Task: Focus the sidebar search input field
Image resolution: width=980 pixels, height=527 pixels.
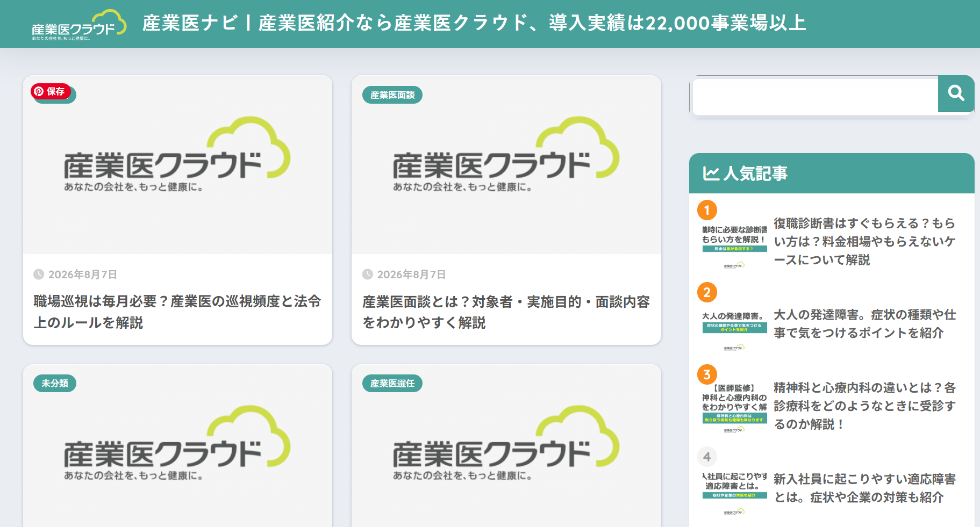Action: (816, 97)
